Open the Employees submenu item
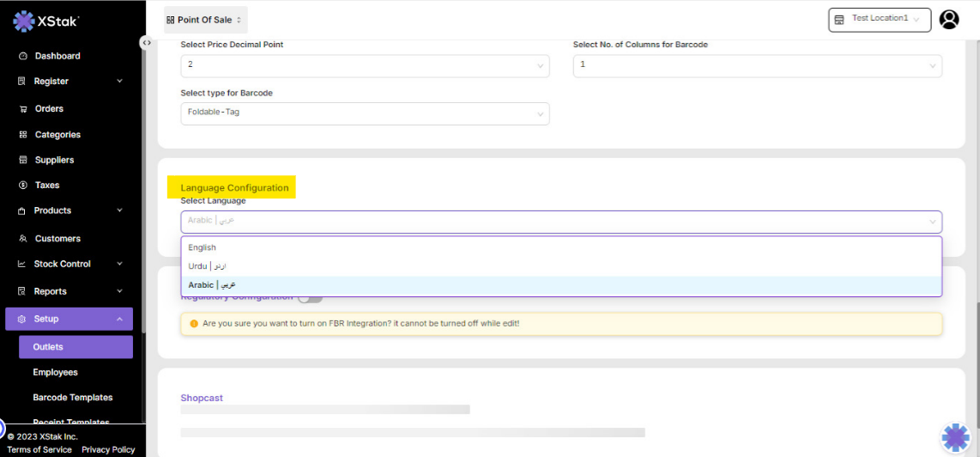This screenshot has height=457, width=980. click(55, 372)
